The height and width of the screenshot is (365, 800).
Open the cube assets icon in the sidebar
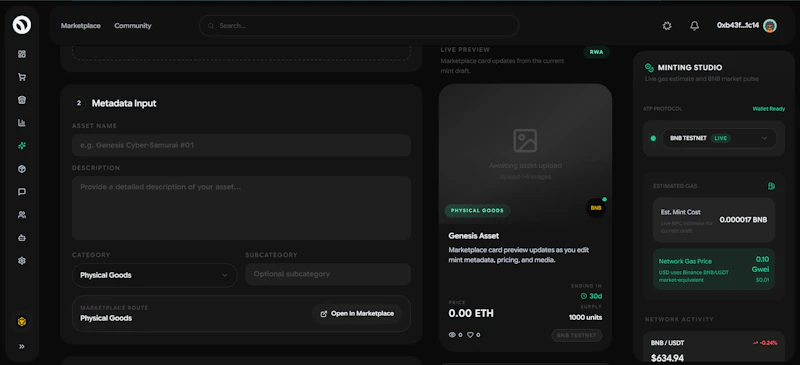21,169
